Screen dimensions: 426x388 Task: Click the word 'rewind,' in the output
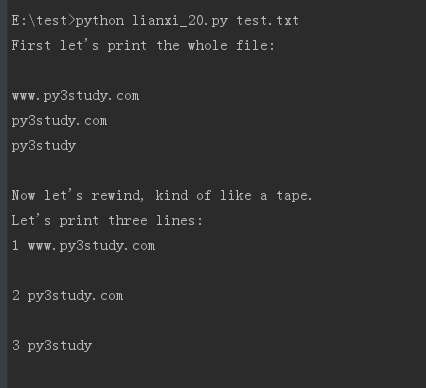coord(118,196)
